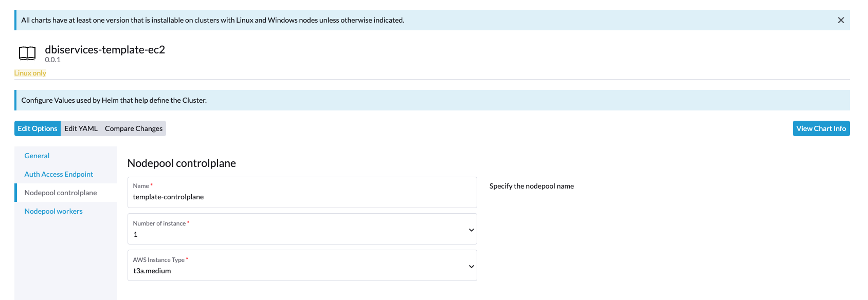The image size is (868, 300).
Task: Navigate to Nodepool workers section
Action: coord(53,211)
